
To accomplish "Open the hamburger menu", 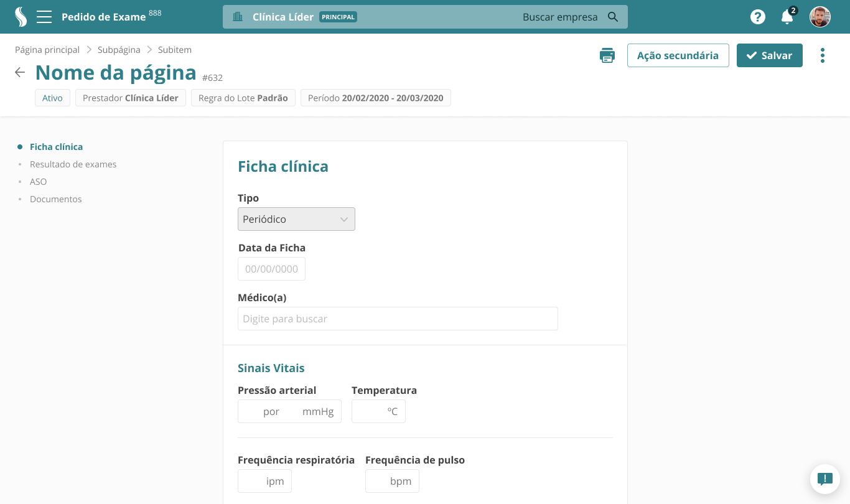I will [44, 17].
